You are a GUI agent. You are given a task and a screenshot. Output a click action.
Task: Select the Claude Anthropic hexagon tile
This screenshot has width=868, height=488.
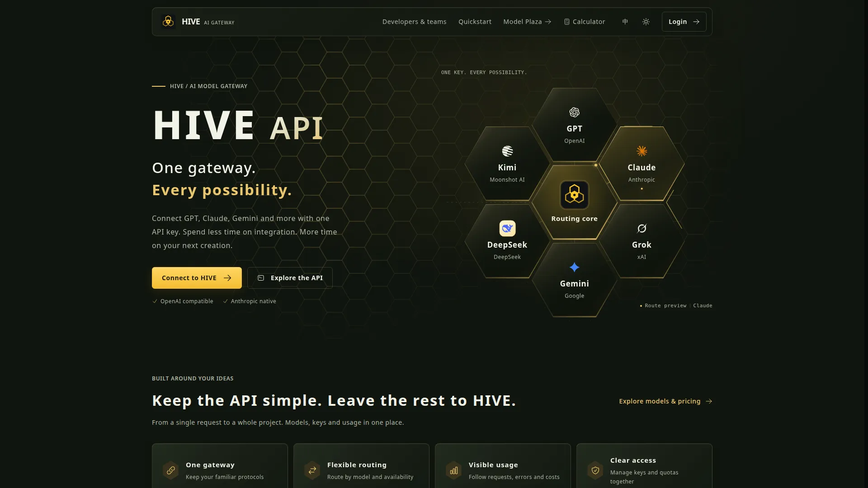coord(642,164)
